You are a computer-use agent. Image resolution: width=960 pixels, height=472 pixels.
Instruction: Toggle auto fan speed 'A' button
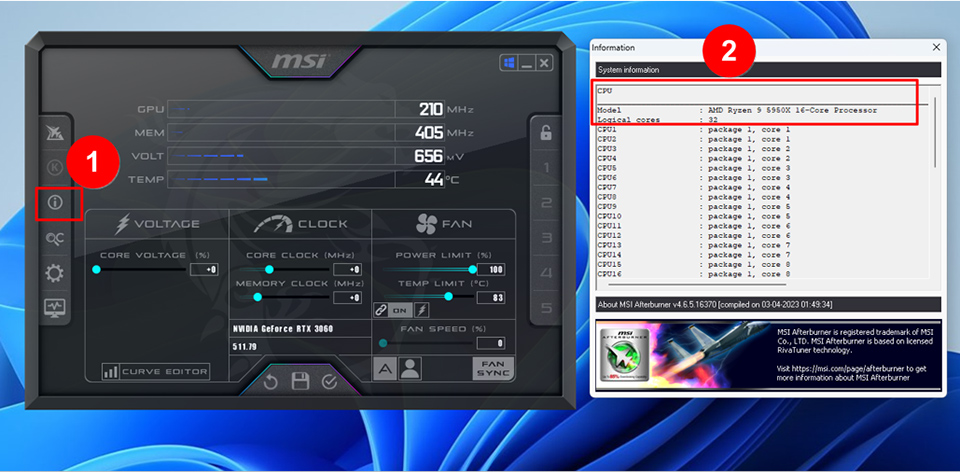[x=385, y=368]
